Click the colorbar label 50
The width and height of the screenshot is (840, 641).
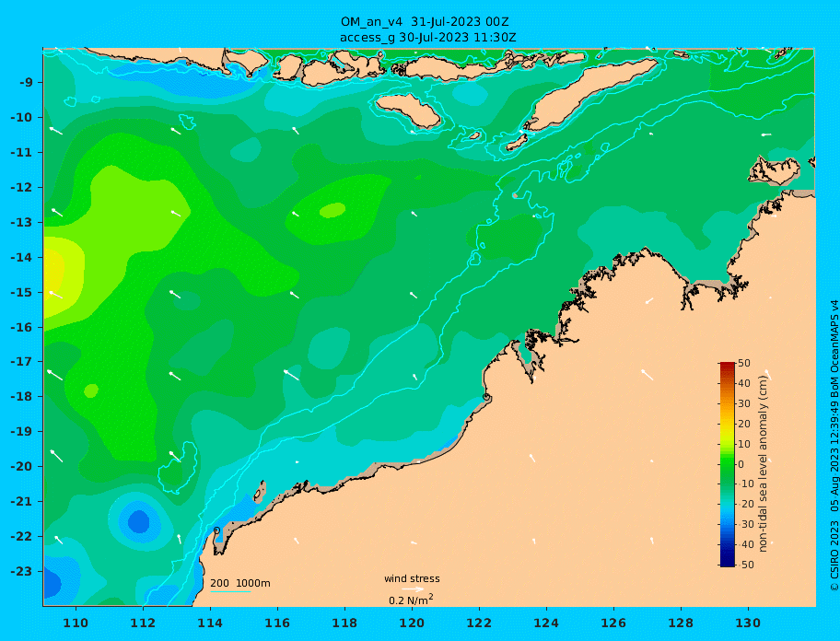click(744, 363)
